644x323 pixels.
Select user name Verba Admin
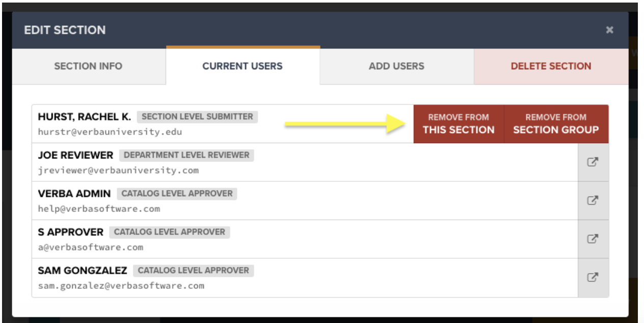pyautogui.click(x=74, y=194)
